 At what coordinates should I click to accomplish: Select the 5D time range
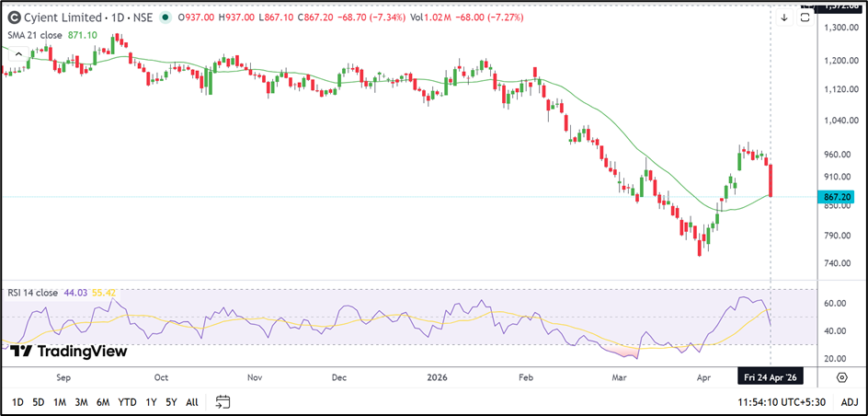click(39, 402)
